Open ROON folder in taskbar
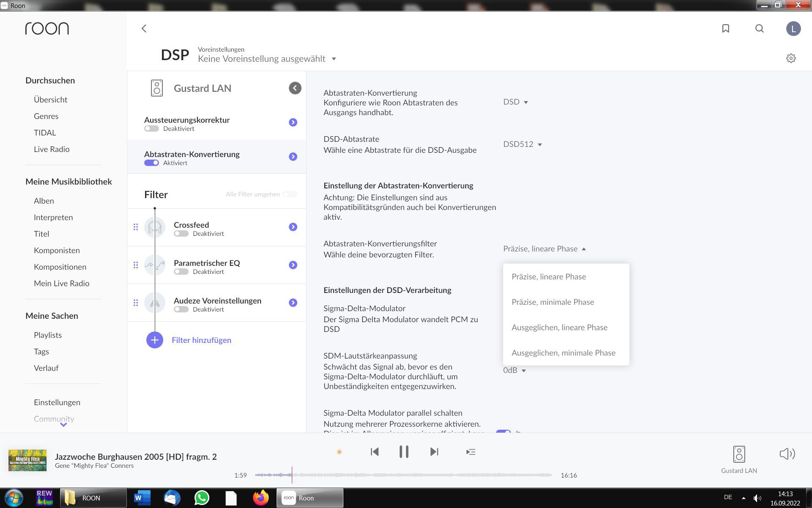812x508 pixels. [x=93, y=498]
